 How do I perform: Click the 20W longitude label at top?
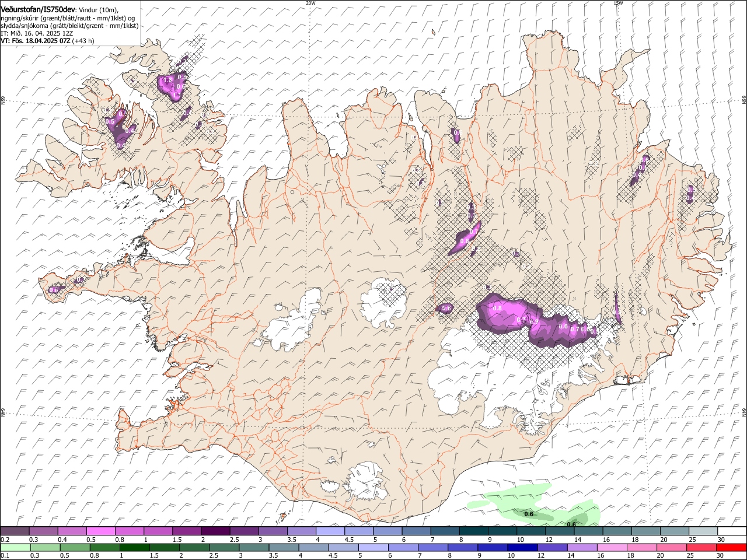click(310, 3)
